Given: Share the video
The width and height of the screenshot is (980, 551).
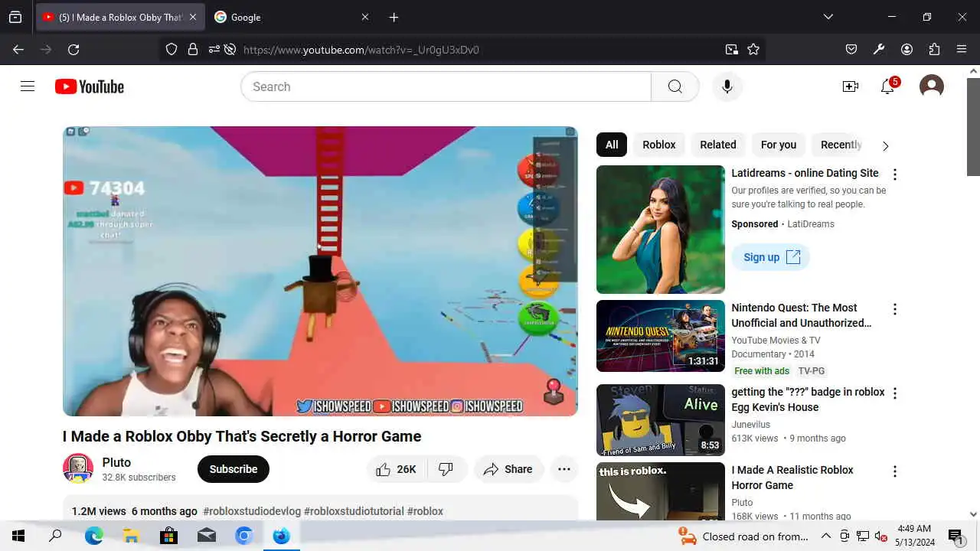Looking at the screenshot, I should coord(508,469).
